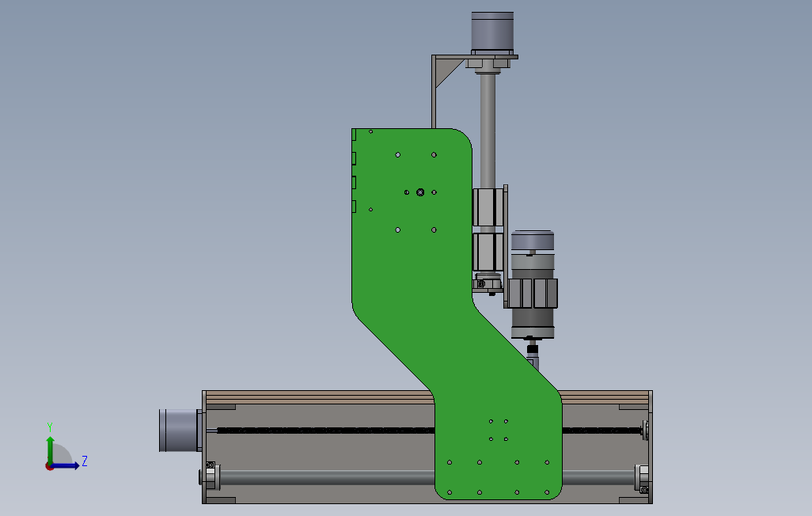812x516 pixels.
Task: Click the blue Z axis arrow of the triad
Action: click(66, 466)
